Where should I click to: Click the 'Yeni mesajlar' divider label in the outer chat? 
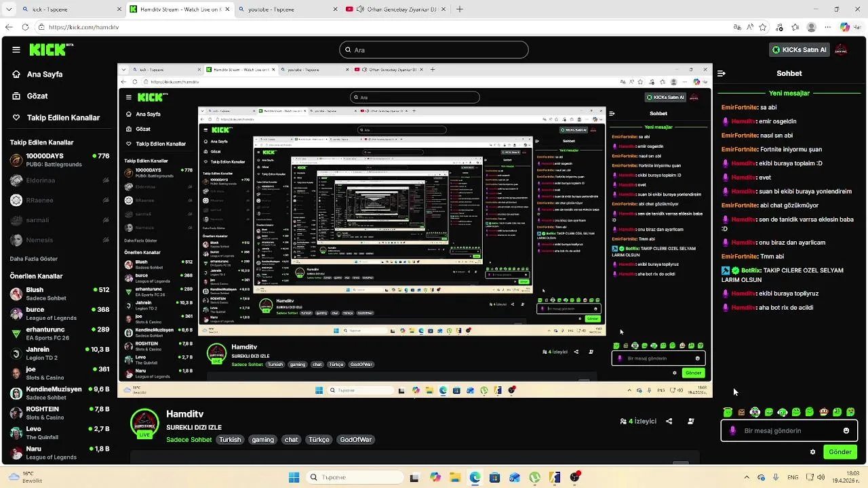(789, 93)
